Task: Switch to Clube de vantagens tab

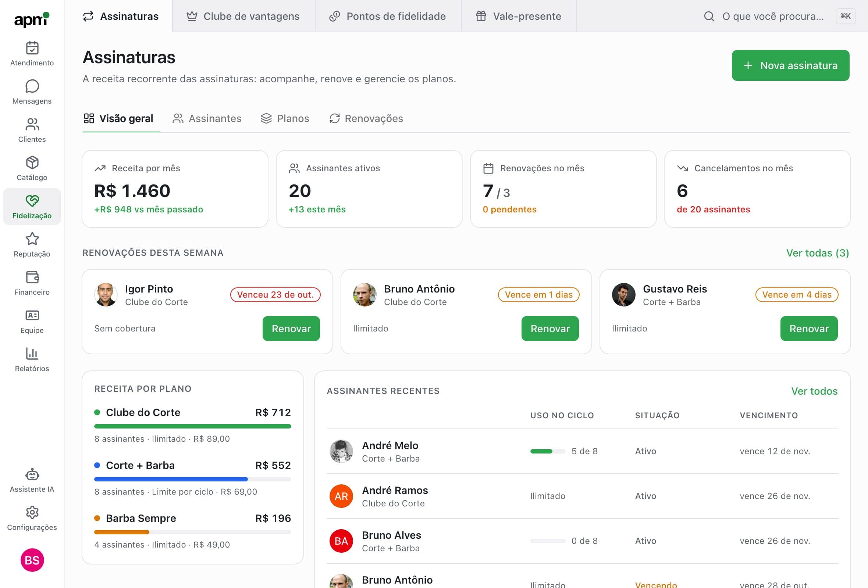Action: tap(243, 16)
